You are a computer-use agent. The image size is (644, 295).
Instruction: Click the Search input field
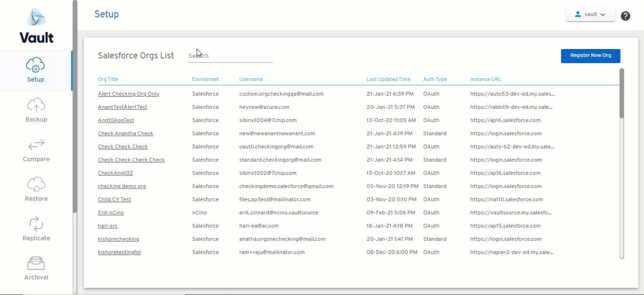tap(230, 56)
